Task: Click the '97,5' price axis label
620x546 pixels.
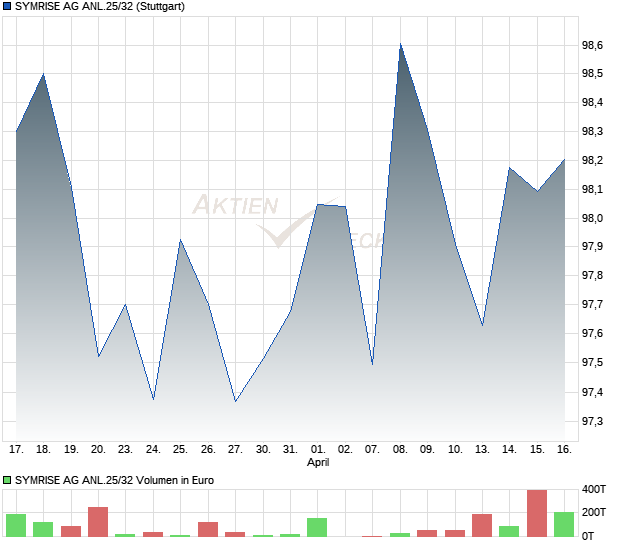Action: 592,362
